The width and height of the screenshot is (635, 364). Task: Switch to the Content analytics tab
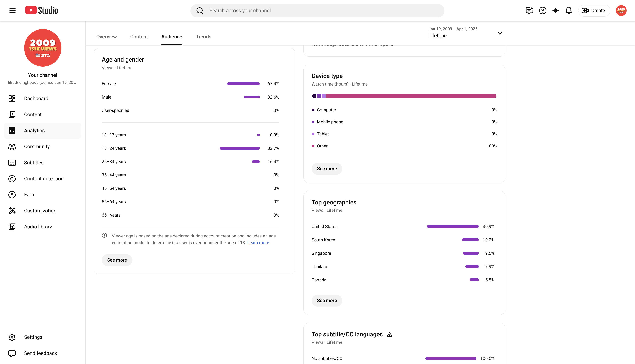139,37
